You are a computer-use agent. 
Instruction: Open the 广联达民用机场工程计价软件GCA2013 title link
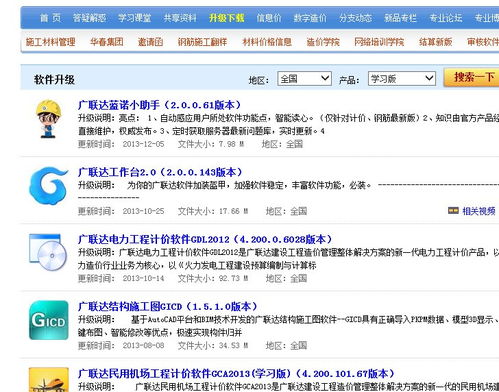pyautogui.click(x=236, y=373)
